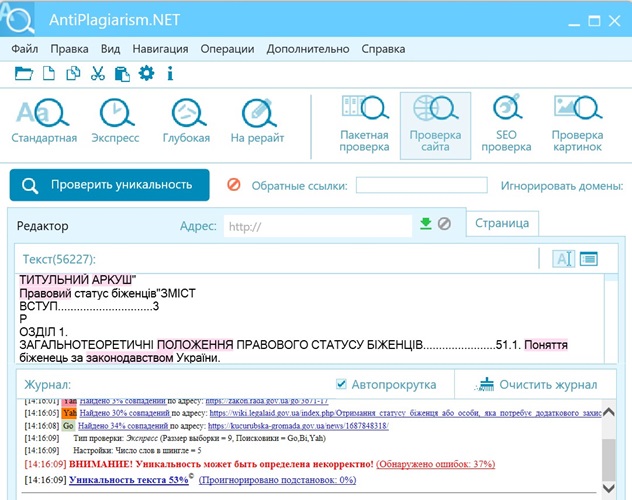Viewport: 632px width, 500px height.
Task: Click Найдено 30% совпадений link
Action: (x=125, y=413)
